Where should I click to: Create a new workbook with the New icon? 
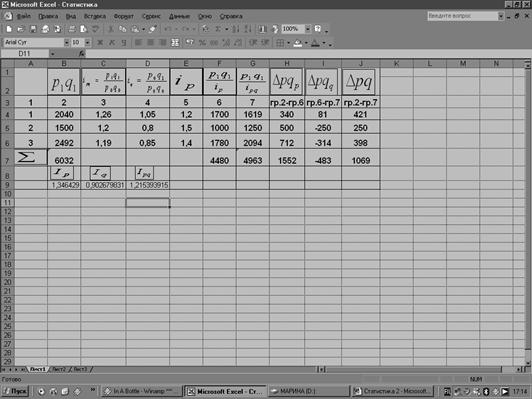pyautogui.click(x=9, y=29)
